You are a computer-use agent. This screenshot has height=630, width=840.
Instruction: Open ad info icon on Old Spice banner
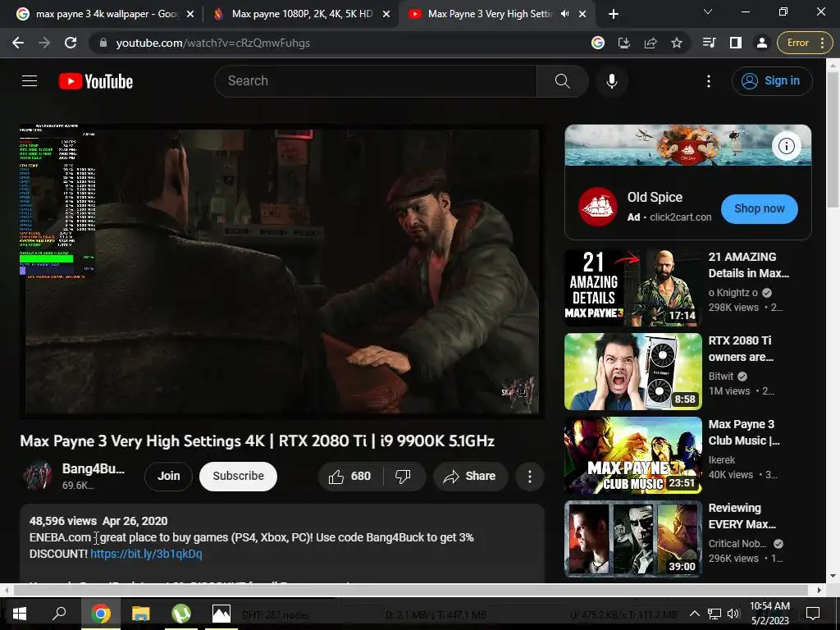pyautogui.click(x=786, y=146)
